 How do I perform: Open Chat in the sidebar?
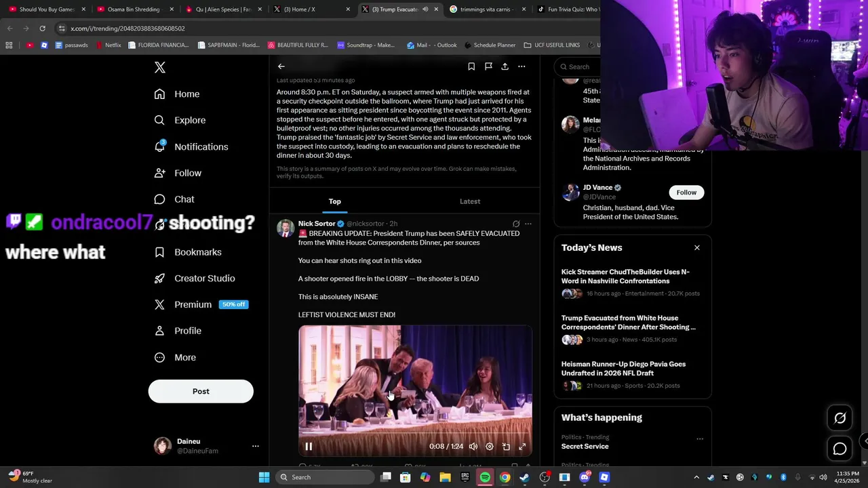click(x=174, y=199)
